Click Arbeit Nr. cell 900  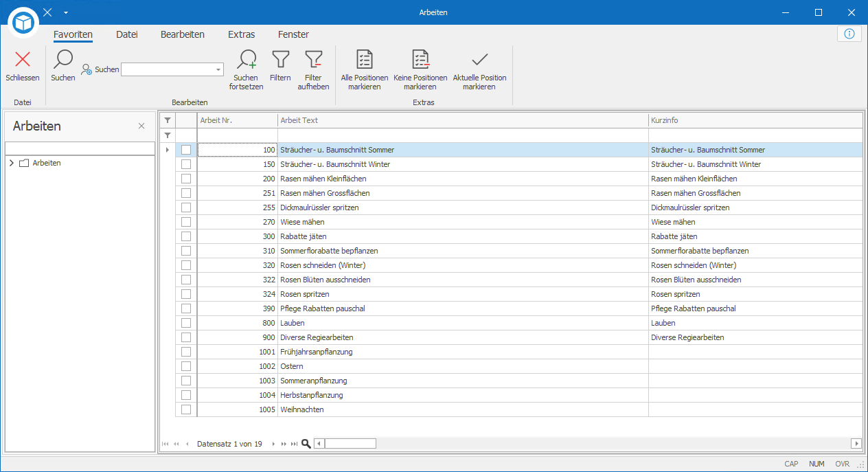click(238, 337)
